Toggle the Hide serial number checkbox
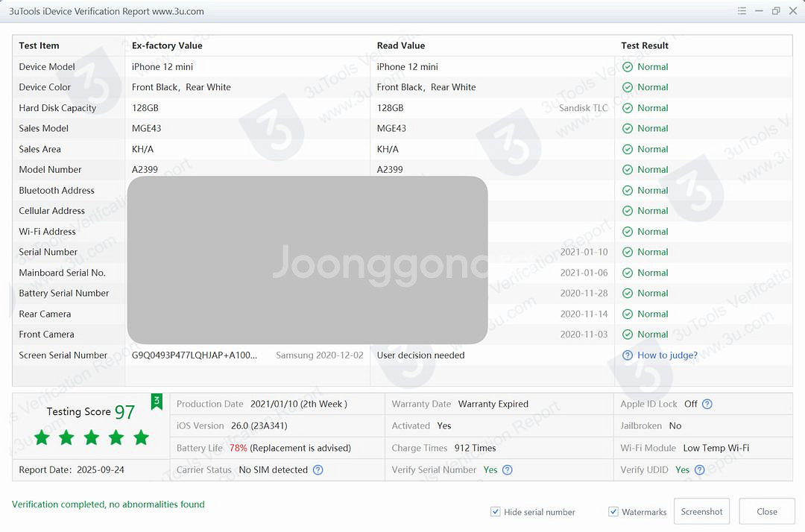 coord(496,512)
